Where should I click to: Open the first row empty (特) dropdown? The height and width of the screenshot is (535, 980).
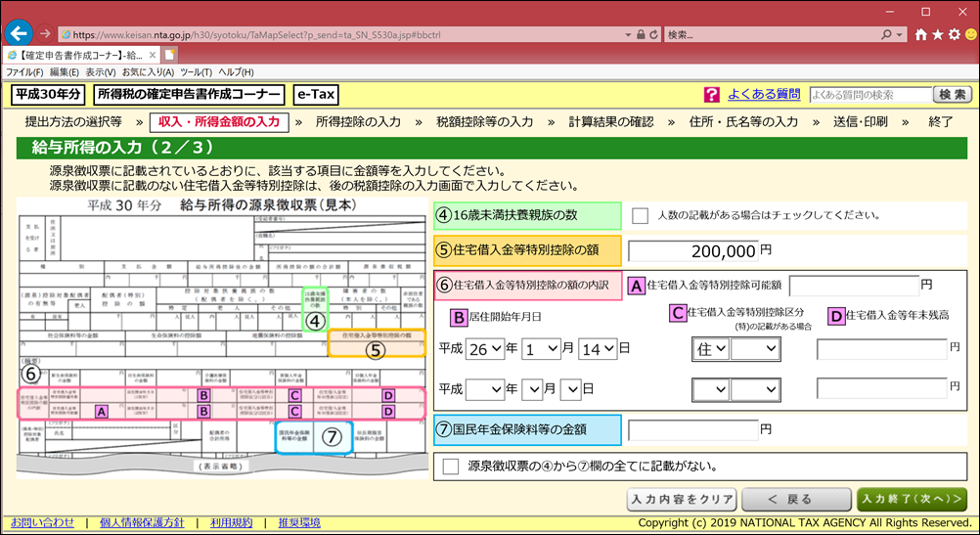(755, 349)
